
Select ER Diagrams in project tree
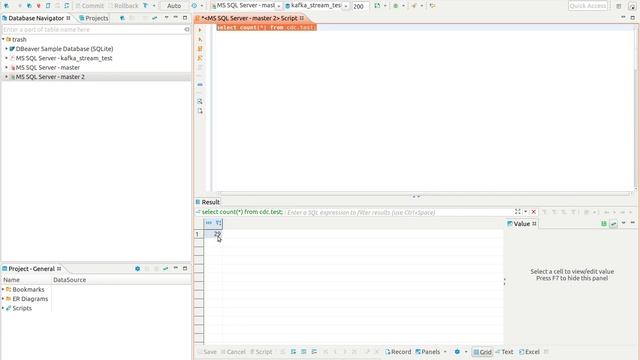click(x=30, y=299)
